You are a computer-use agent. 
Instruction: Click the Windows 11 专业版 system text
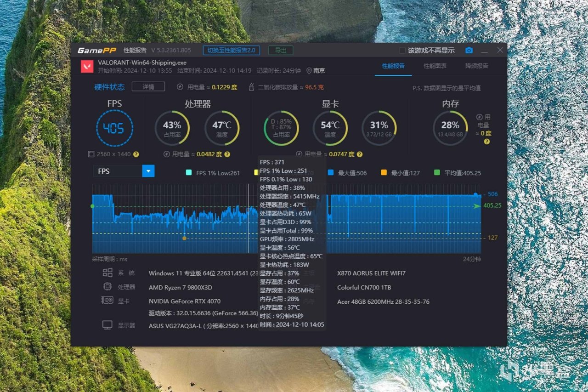[203, 273]
